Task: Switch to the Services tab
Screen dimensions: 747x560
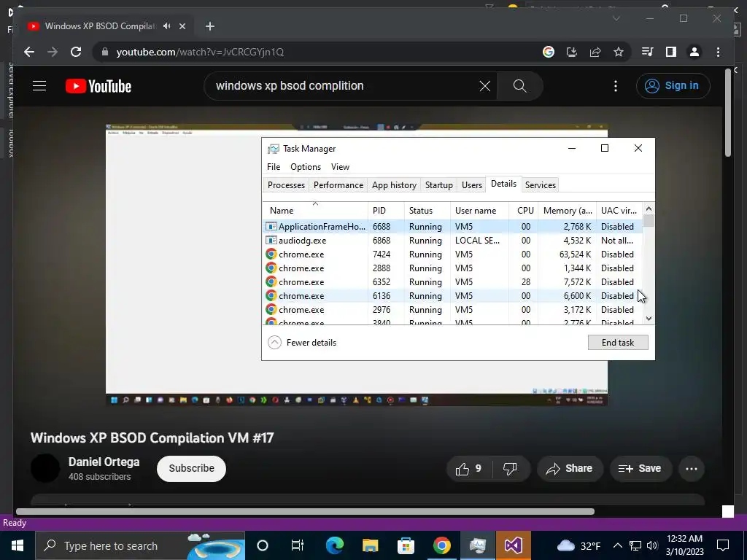Action: [x=541, y=184]
